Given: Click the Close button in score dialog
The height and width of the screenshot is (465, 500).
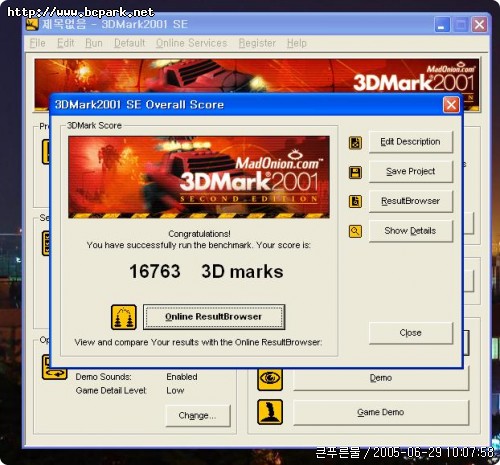Looking at the screenshot, I should (411, 333).
